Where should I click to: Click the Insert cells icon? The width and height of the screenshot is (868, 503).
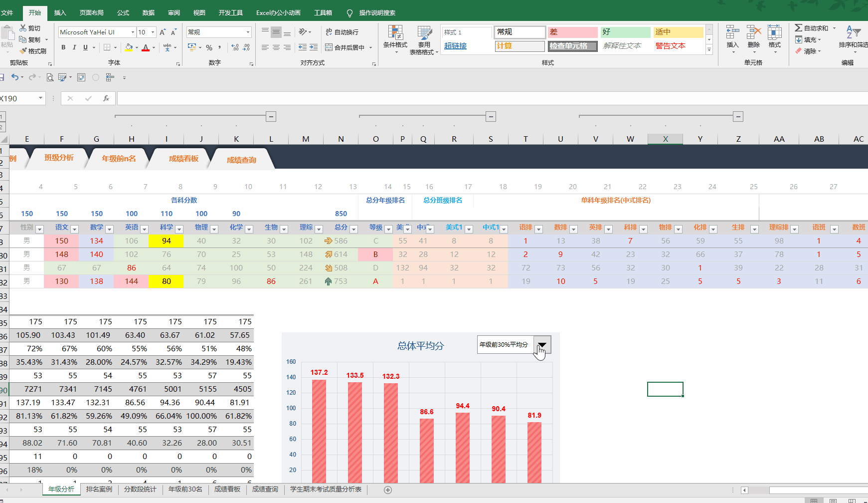[732, 39]
